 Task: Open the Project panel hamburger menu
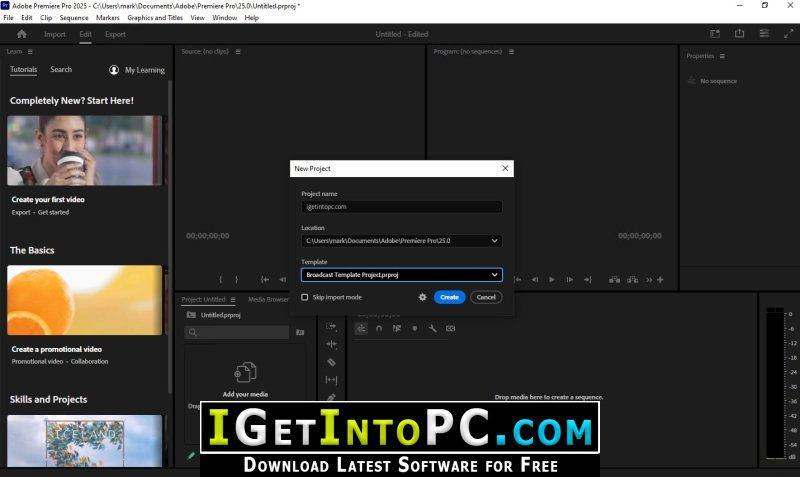[x=233, y=299]
